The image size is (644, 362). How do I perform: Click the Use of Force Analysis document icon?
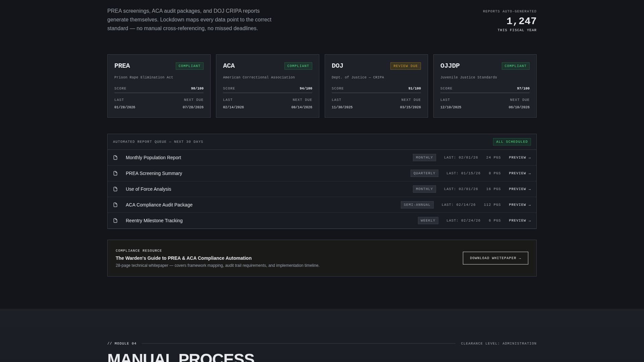coord(115,189)
